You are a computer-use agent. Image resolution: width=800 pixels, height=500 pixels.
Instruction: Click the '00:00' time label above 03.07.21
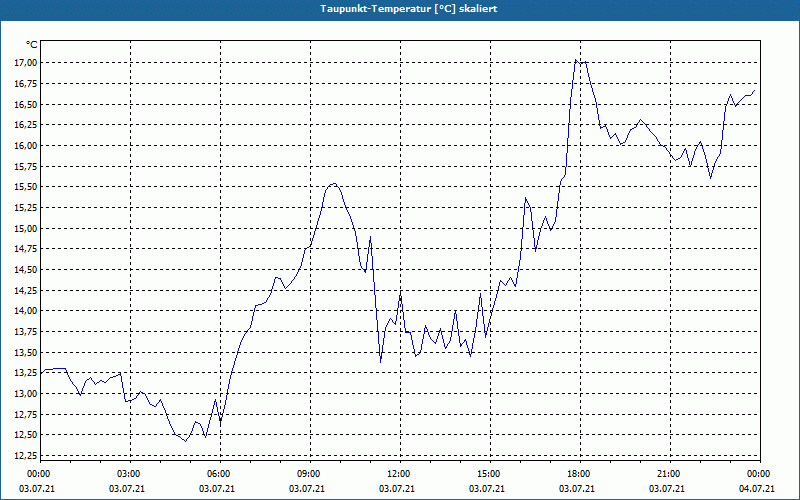[37, 474]
